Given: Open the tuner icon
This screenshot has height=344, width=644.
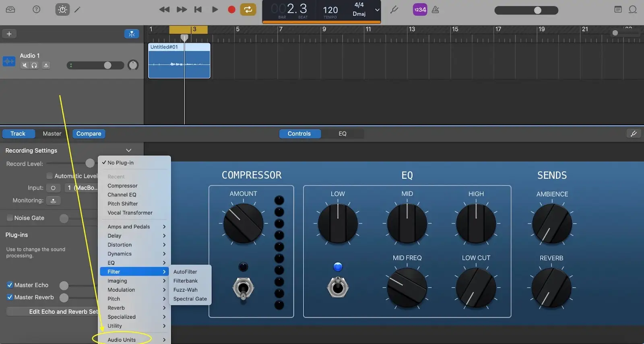Looking at the screenshot, I should [x=394, y=9].
